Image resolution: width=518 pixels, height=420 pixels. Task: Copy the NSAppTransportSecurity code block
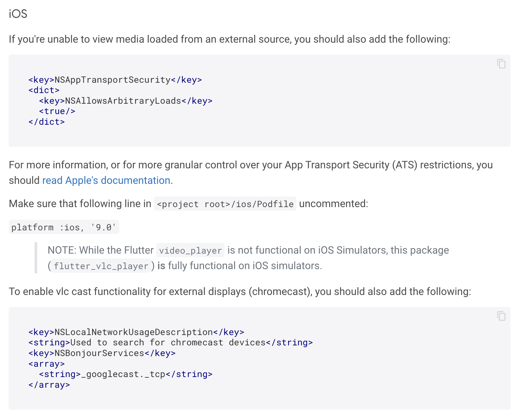pos(501,64)
